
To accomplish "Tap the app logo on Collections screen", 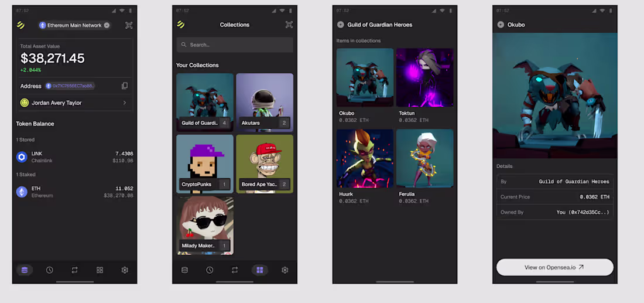I will (x=181, y=25).
